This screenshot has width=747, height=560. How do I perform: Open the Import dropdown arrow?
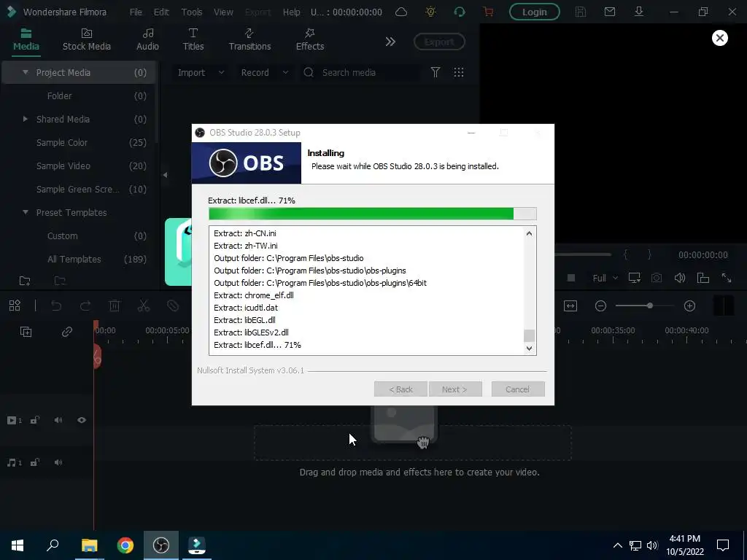pos(221,72)
